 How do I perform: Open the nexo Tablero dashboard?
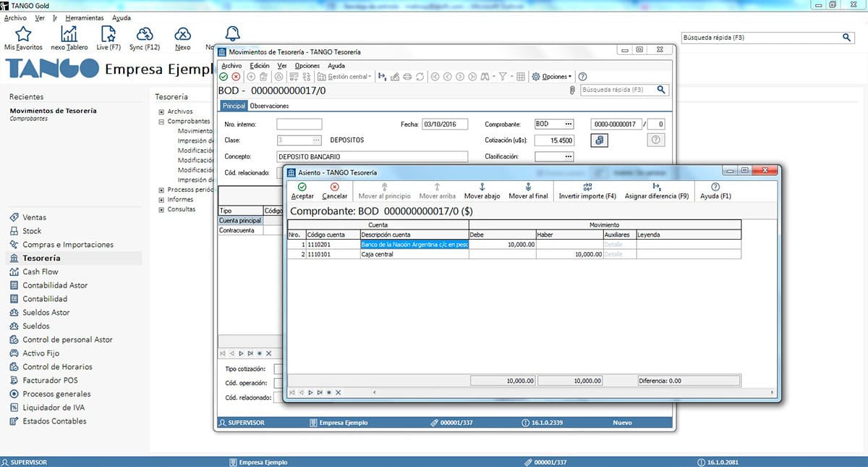tap(69, 38)
